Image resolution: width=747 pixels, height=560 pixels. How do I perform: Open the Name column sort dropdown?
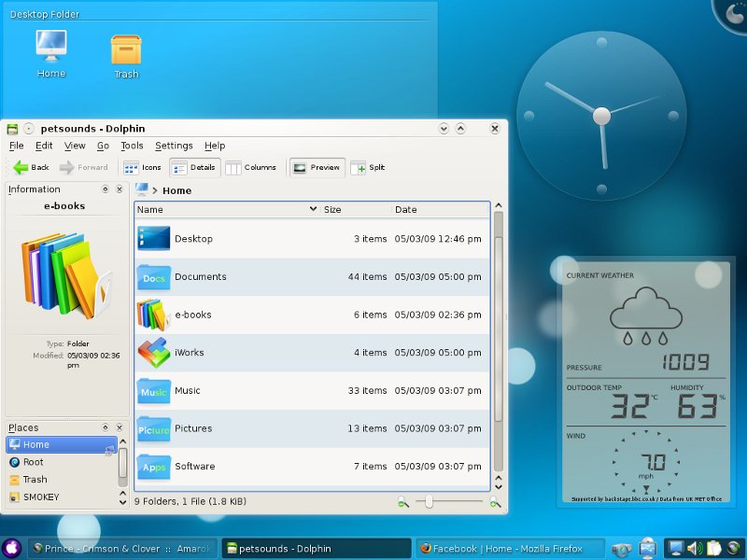pyautogui.click(x=313, y=209)
